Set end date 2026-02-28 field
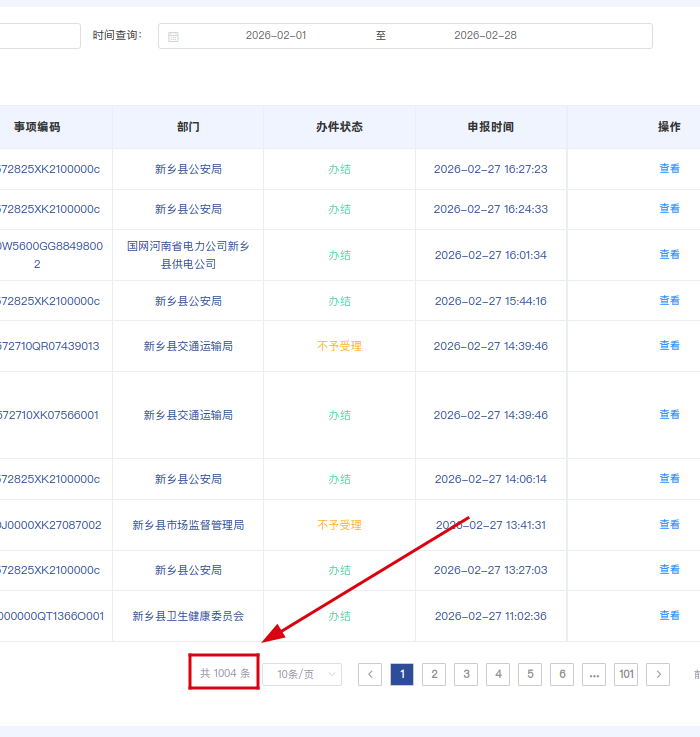Viewport: 700px width, 737px height. [485, 35]
